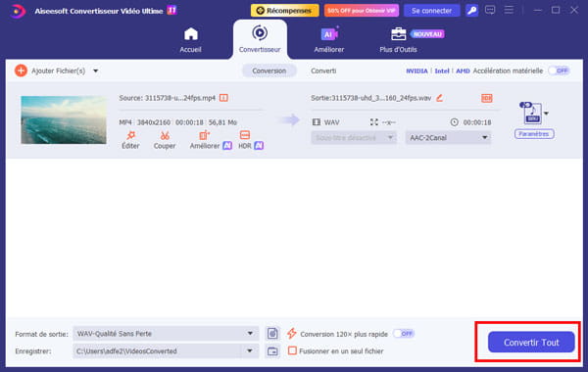Click the Convertir Tout button

pos(531,342)
